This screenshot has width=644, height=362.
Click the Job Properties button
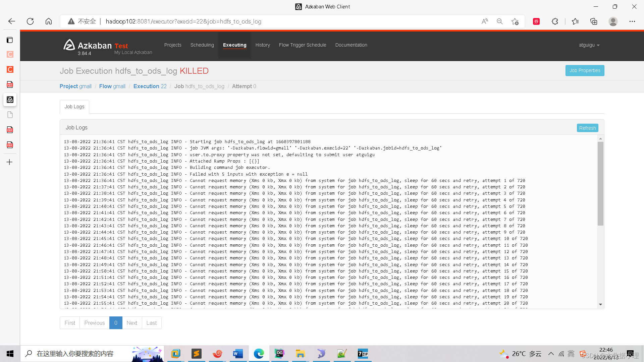(585, 70)
